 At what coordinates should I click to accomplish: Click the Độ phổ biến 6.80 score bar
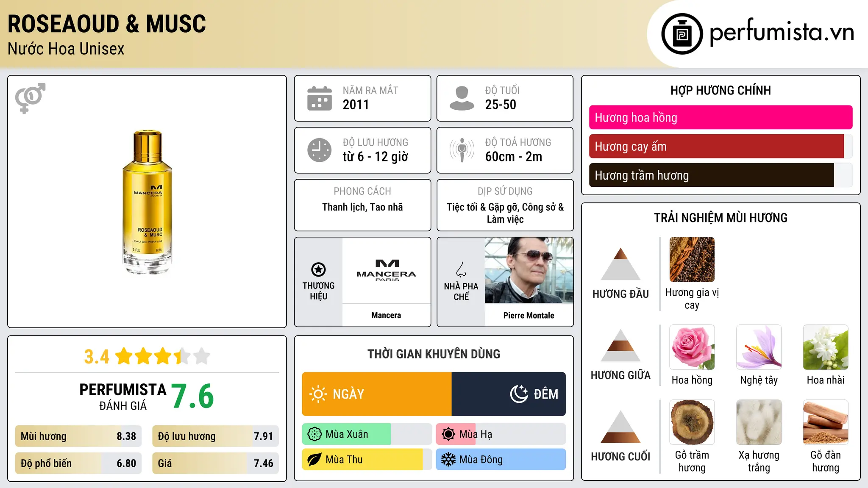click(x=78, y=463)
